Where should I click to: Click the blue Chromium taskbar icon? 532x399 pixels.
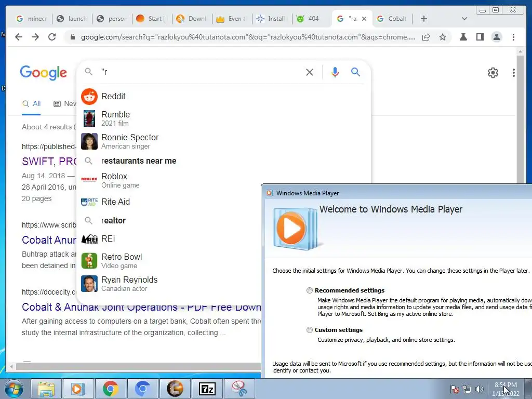(x=142, y=389)
